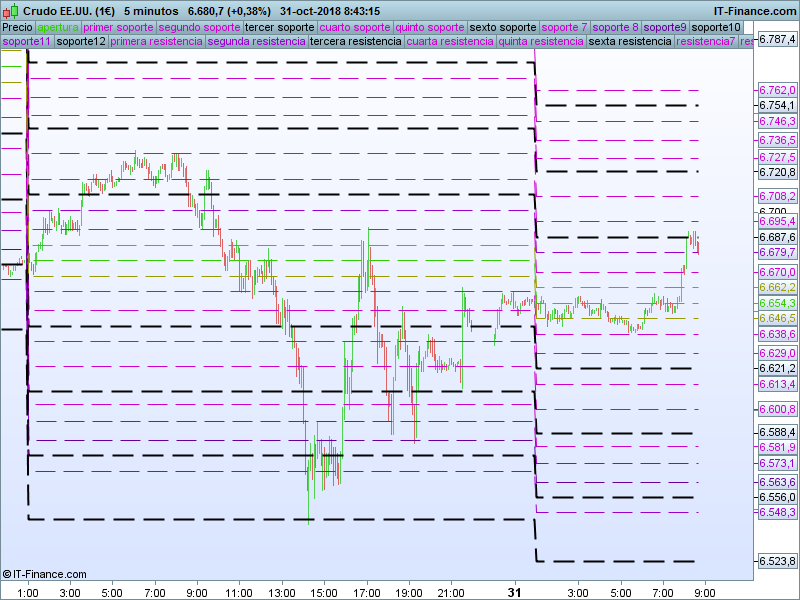800x600 pixels.
Task: Click the 21:00 time axis label
Action: click(x=451, y=593)
